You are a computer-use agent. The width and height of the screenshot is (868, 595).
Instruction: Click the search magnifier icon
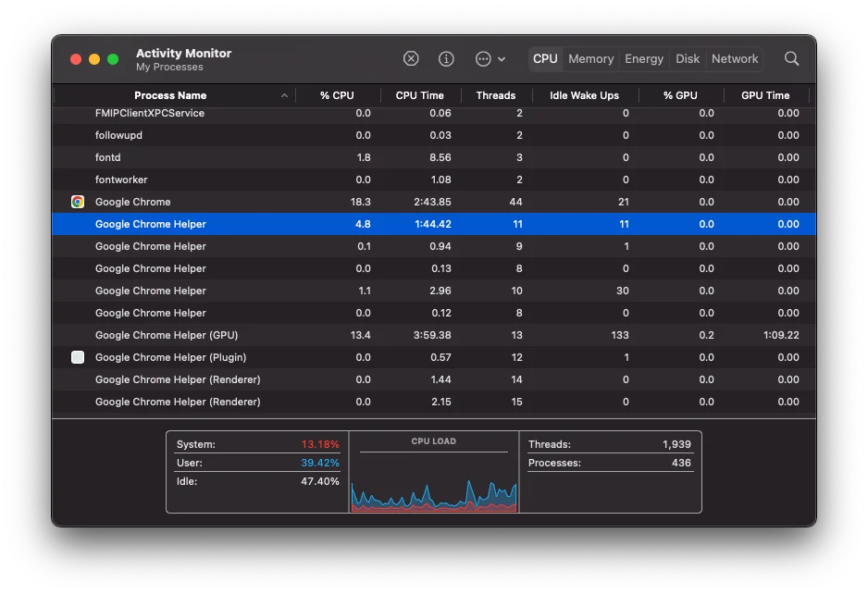click(x=791, y=58)
